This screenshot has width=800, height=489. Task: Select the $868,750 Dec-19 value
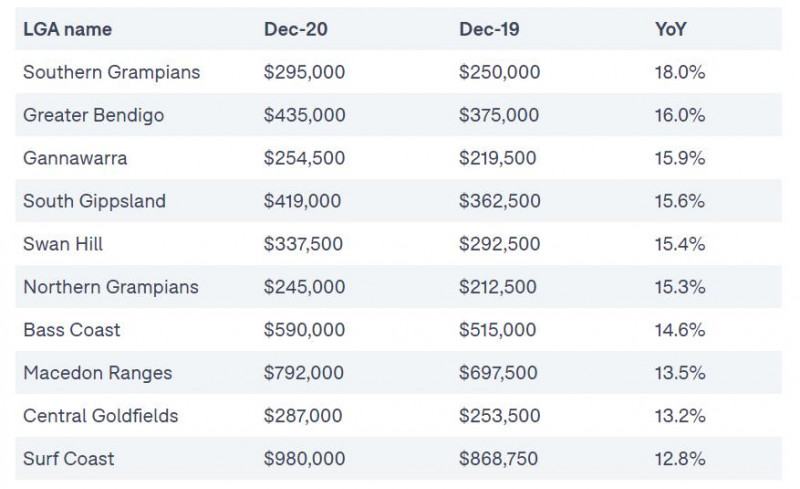498,459
